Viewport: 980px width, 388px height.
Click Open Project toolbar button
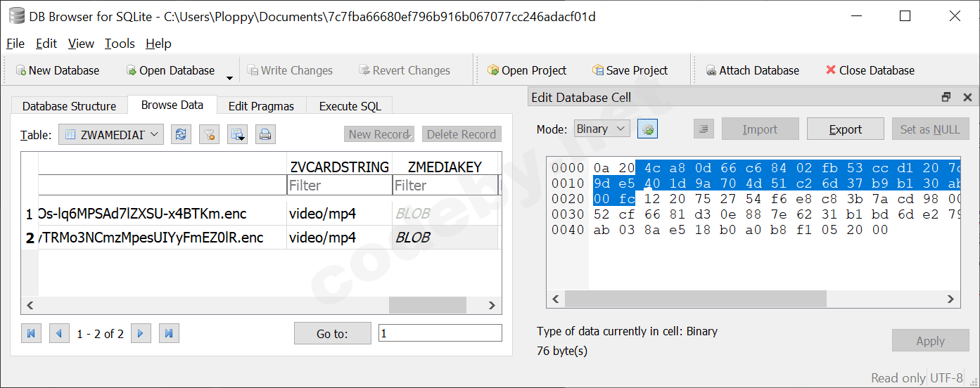[x=526, y=70]
